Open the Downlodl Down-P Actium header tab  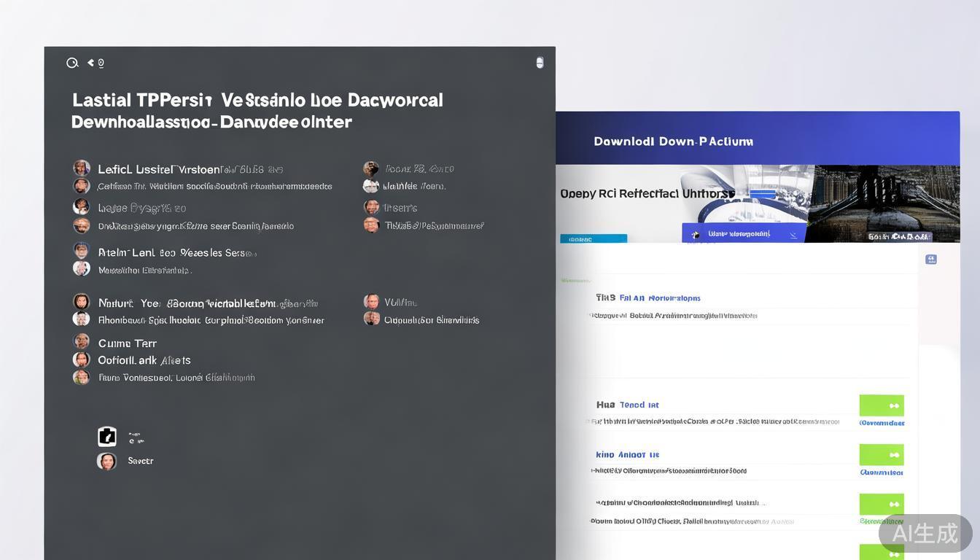pyautogui.click(x=673, y=141)
